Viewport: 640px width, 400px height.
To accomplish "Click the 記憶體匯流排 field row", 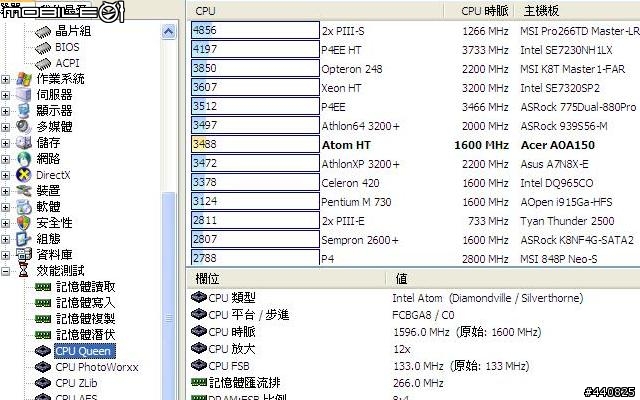I will (x=415, y=383).
